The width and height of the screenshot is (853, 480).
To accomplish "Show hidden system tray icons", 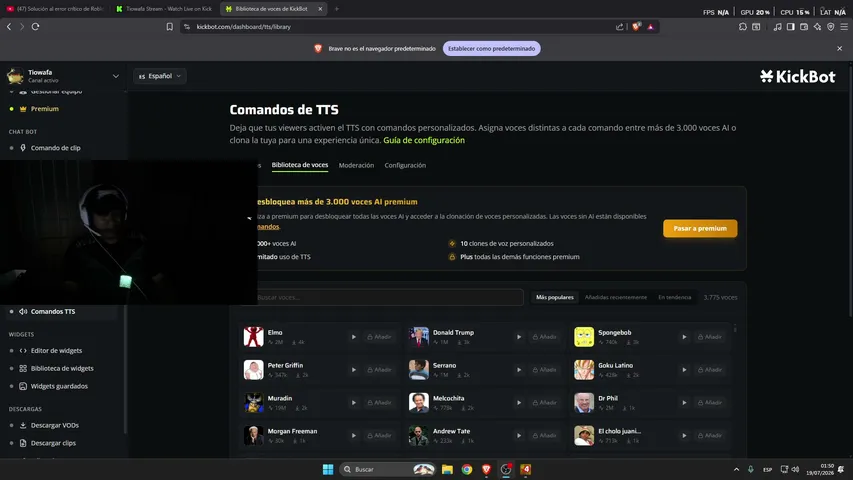I will 736,469.
